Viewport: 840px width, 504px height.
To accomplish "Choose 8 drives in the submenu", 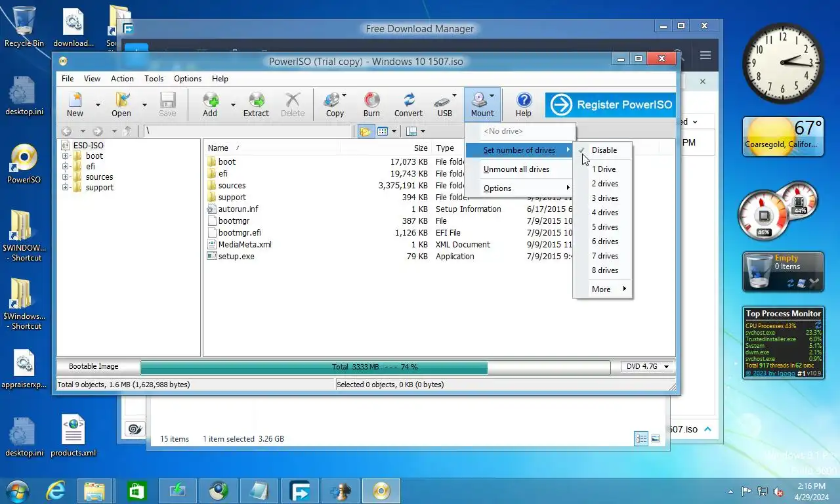I will 602,270.
